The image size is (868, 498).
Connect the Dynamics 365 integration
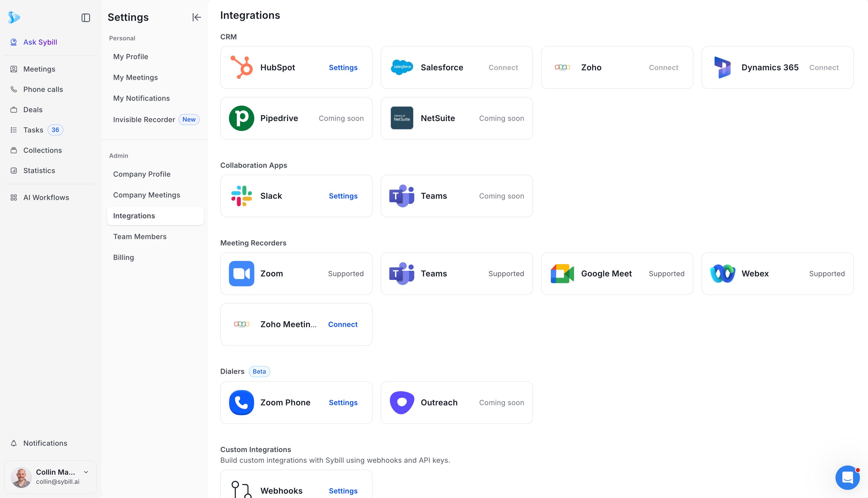click(x=824, y=67)
